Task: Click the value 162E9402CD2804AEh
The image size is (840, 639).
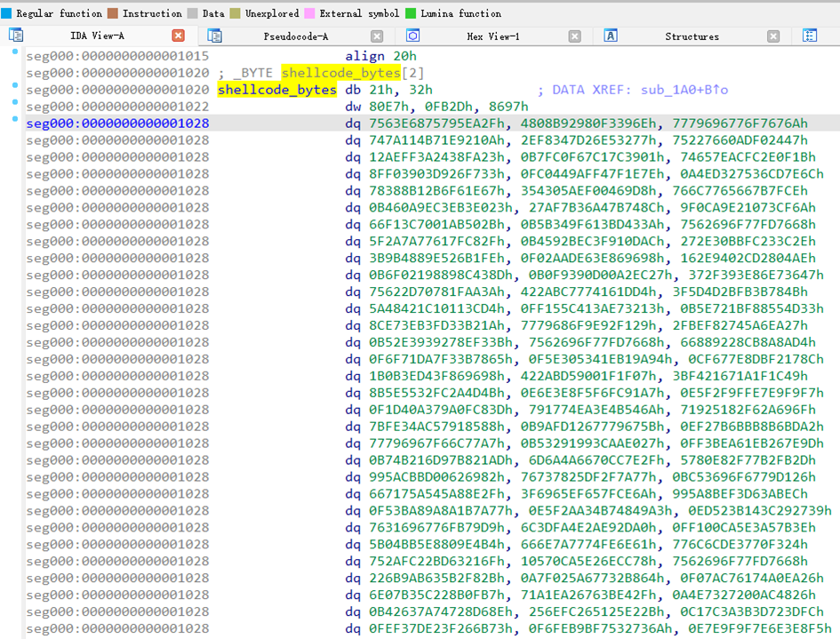Action: (x=748, y=258)
